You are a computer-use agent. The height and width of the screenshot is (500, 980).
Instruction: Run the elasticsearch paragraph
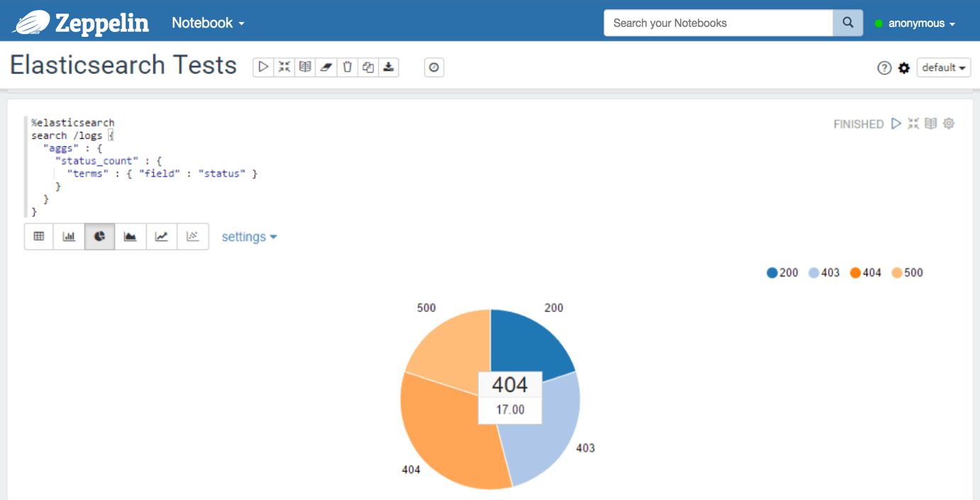point(896,123)
